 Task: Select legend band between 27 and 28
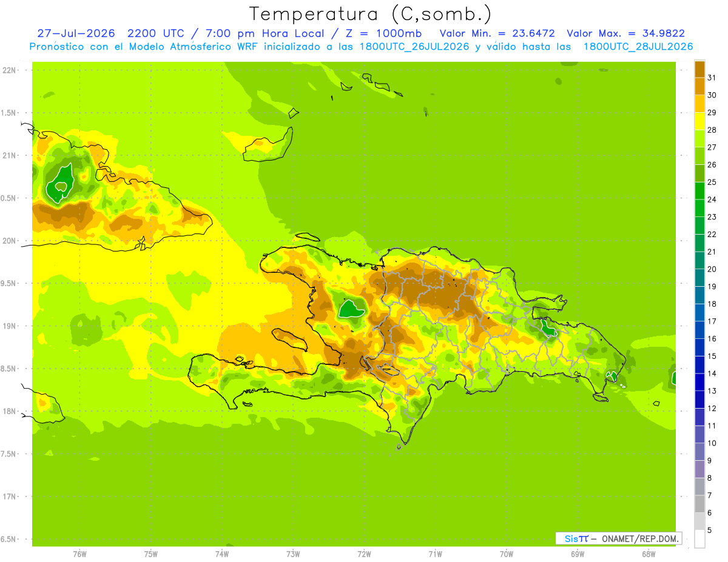[x=699, y=138]
